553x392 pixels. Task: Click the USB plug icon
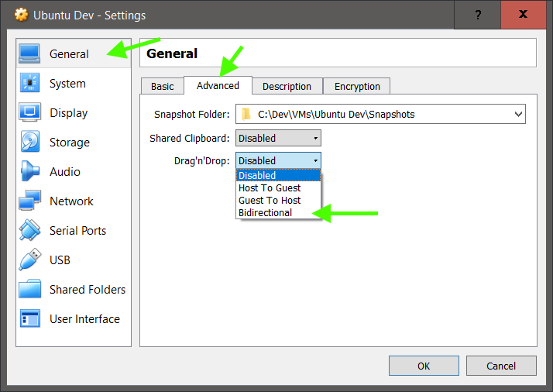point(29,260)
